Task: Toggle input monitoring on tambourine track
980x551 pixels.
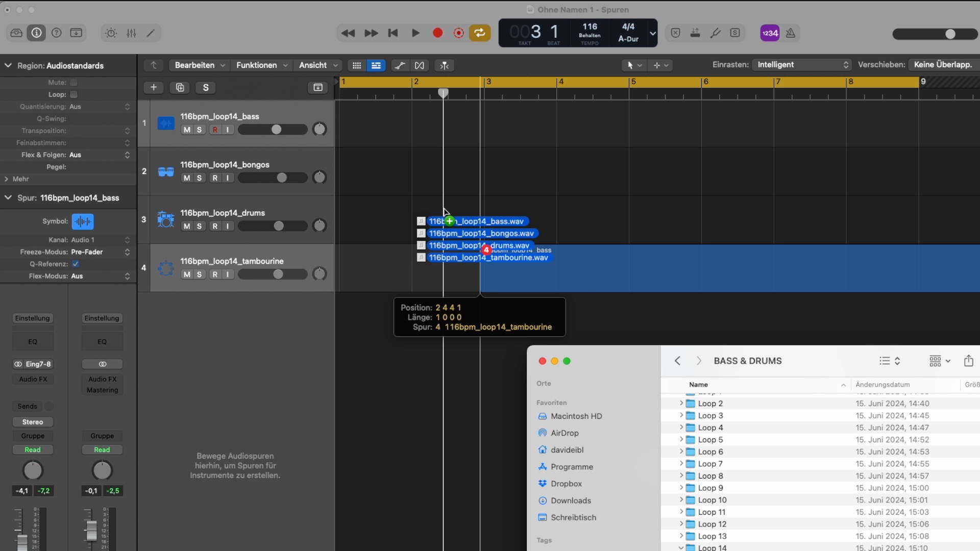Action: click(228, 274)
